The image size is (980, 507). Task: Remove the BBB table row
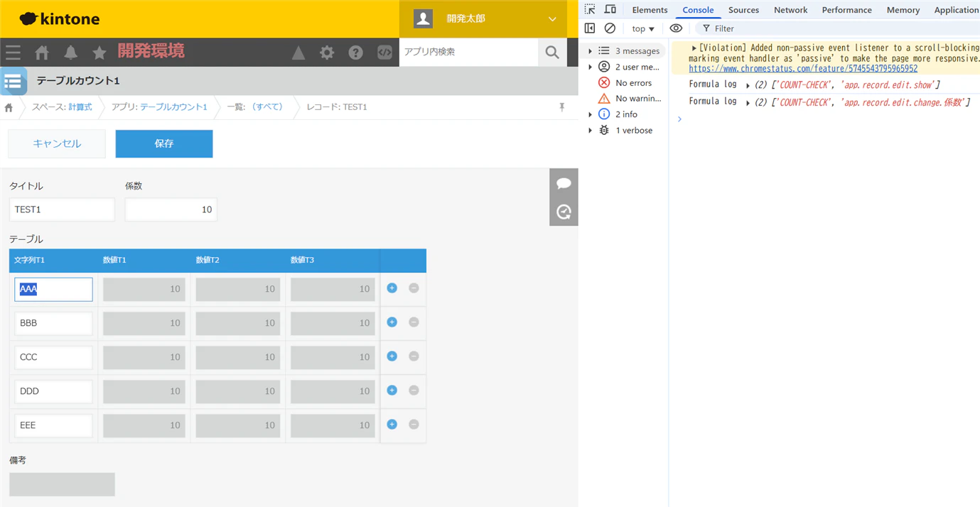click(414, 322)
